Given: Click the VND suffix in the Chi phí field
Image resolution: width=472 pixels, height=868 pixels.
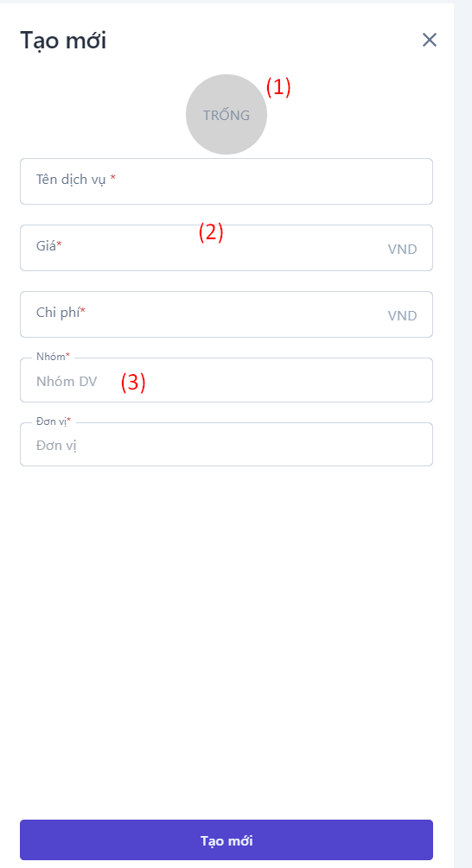Looking at the screenshot, I should pyautogui.click(x=402, y=315).
